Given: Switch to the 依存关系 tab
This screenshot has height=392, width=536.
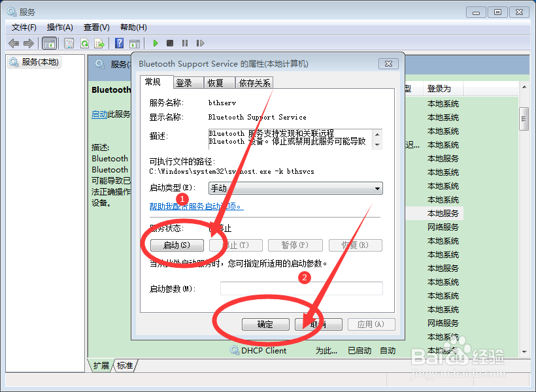Looking at the screenshot, I should (x=254, y=83).
